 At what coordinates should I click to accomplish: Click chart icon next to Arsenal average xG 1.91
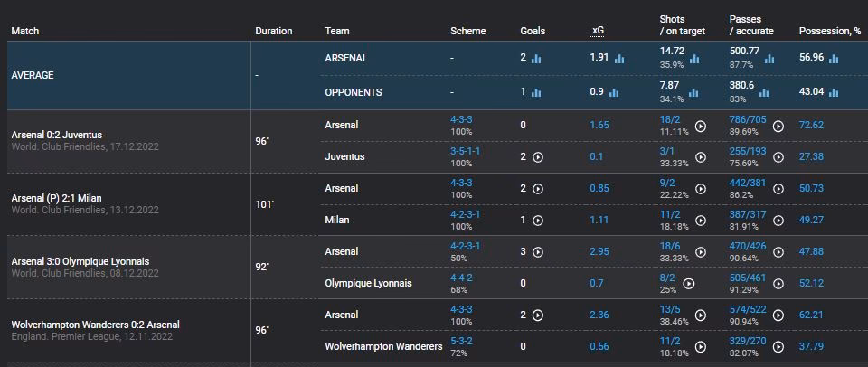pyautogui.click(x=619, y=59)
